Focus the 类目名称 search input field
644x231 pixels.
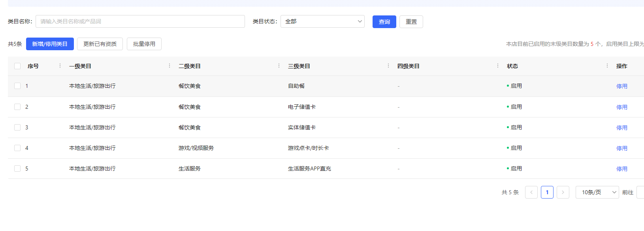tap(140, 21)
